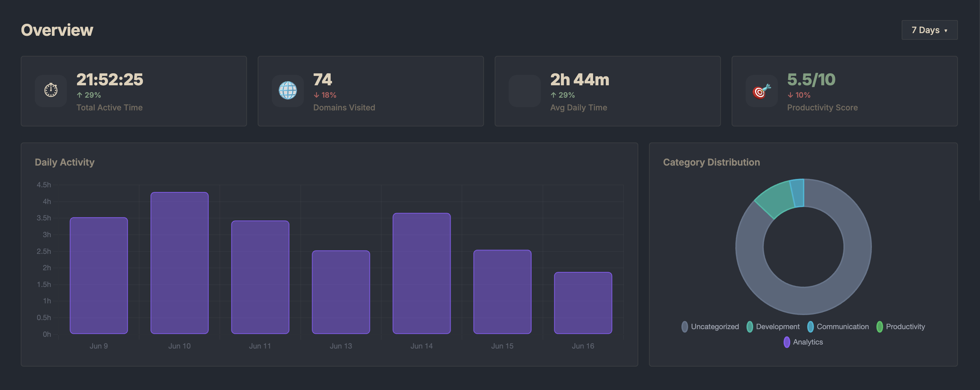
Task: Click the Productivity Score label
Action: 822,108
